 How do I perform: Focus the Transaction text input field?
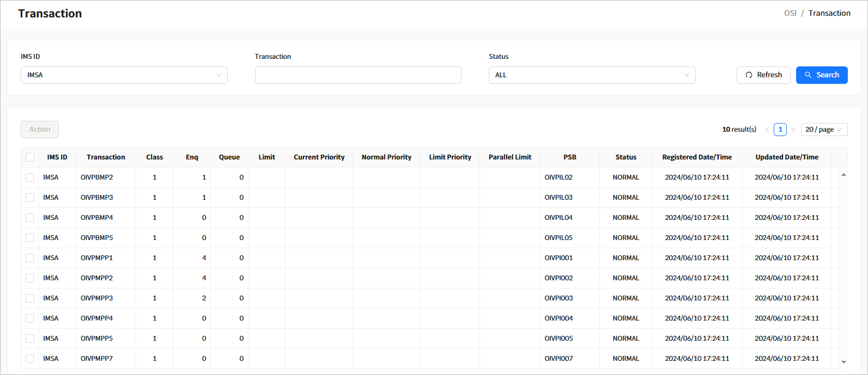click(x=358, y=75)
